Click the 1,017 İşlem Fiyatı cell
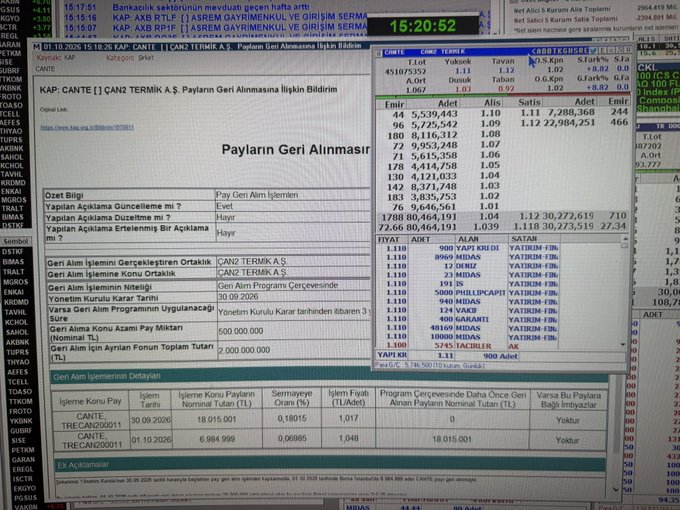680x510 pixels. click(348, 418)
